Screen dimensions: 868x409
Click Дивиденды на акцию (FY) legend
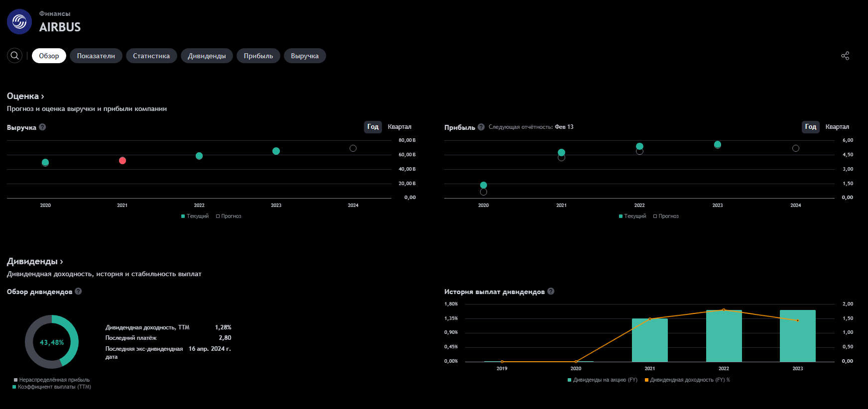603,380
